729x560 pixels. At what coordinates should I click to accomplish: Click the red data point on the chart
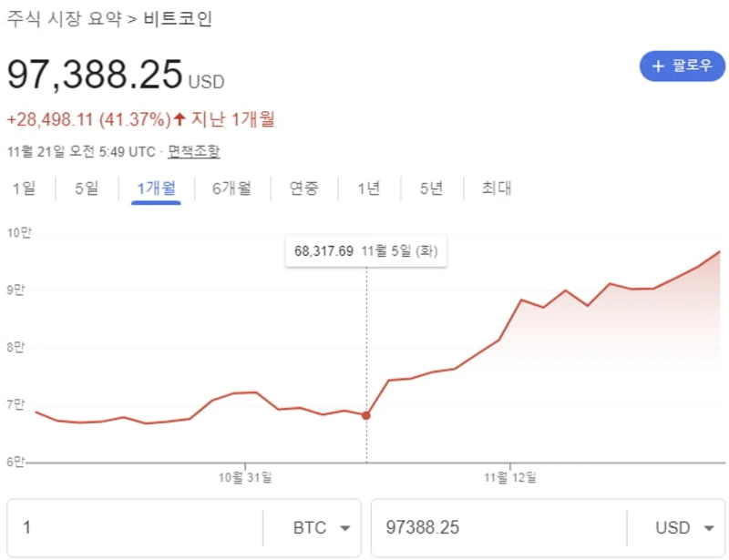tap(366, 415)
